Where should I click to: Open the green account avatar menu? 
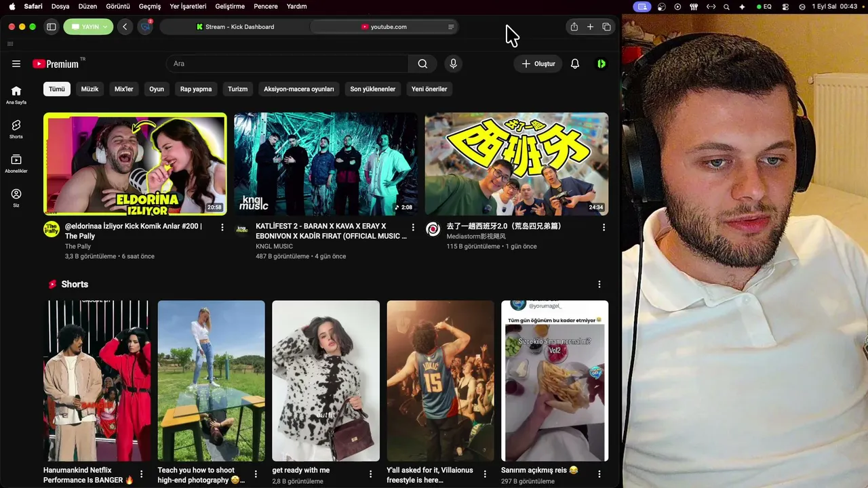coord(601,64)
